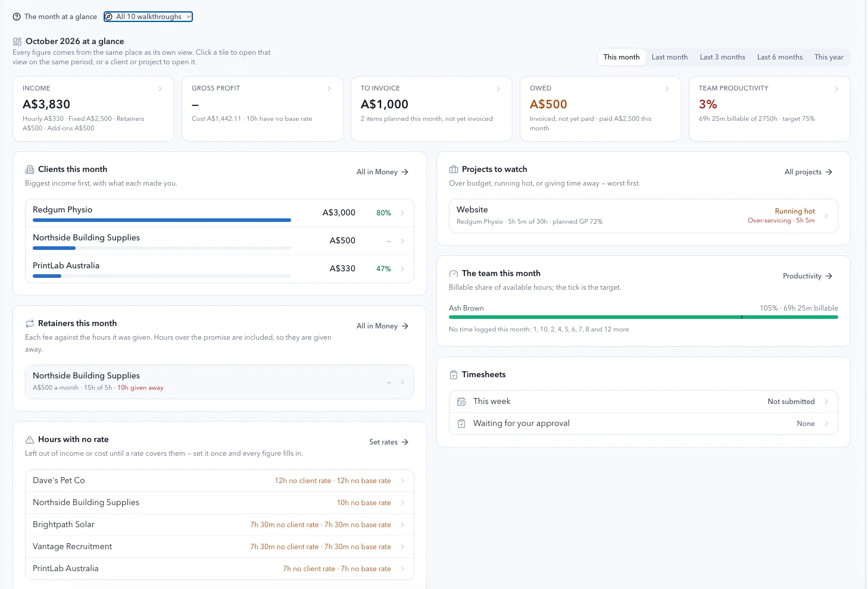Screen dimensions: 868x589
Task: Open the Website project row chevron
Action: pyautogui.click(x=826, y=216)
